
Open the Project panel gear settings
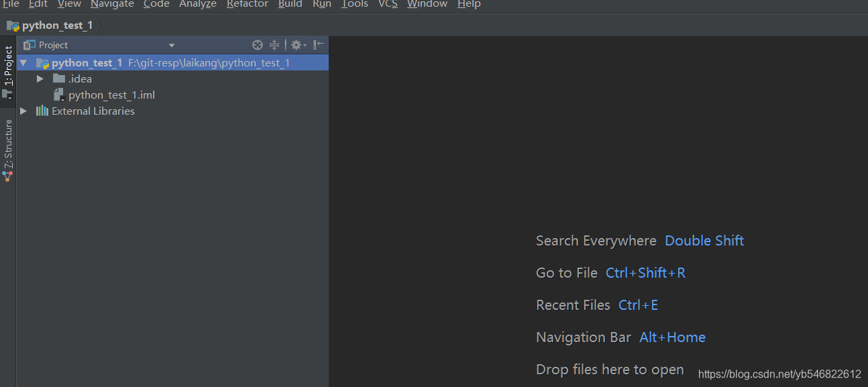click(x=299, y=45)
